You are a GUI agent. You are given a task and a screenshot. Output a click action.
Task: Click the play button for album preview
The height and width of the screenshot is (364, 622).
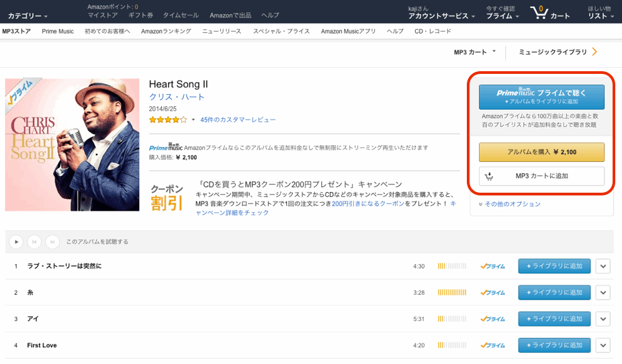click(17, 242)
